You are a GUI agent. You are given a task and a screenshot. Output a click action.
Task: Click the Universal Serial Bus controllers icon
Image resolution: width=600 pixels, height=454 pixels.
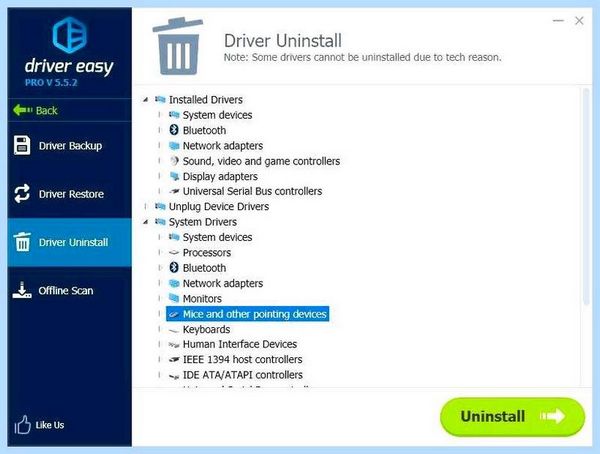click(x=174, y=191)
